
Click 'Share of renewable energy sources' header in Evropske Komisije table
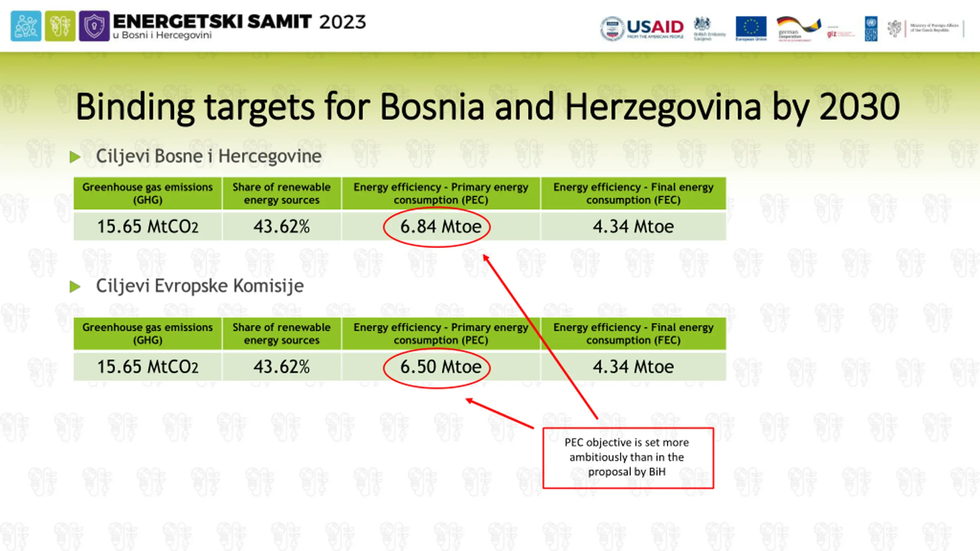tap(281, 334)
